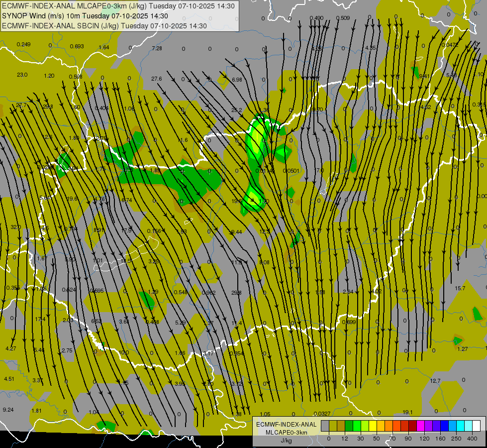Choose the dark red legend color box
Viewport: 487px width, 448px height.
click(x=413, y=426)
